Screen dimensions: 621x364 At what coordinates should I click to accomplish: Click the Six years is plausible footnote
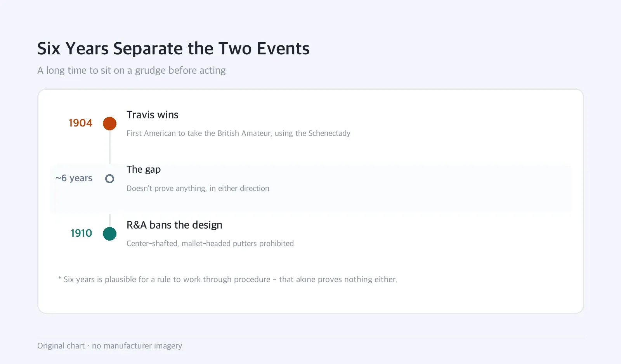227,279
